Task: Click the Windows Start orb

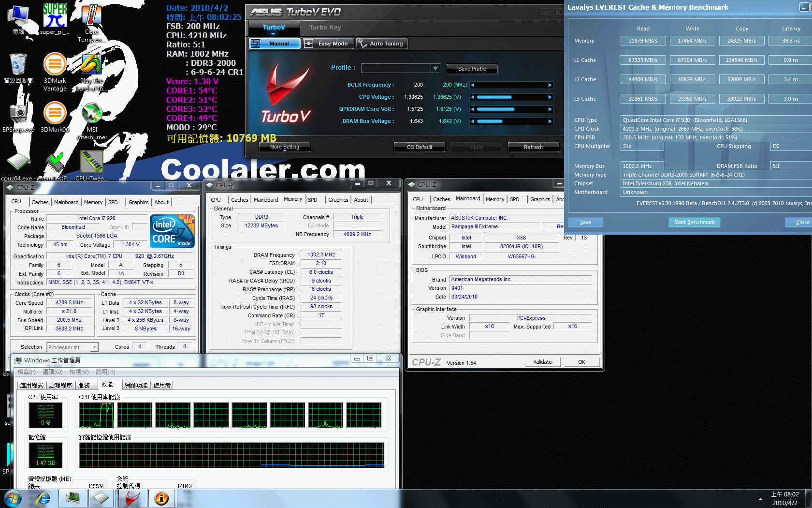Action: [13, 498]
